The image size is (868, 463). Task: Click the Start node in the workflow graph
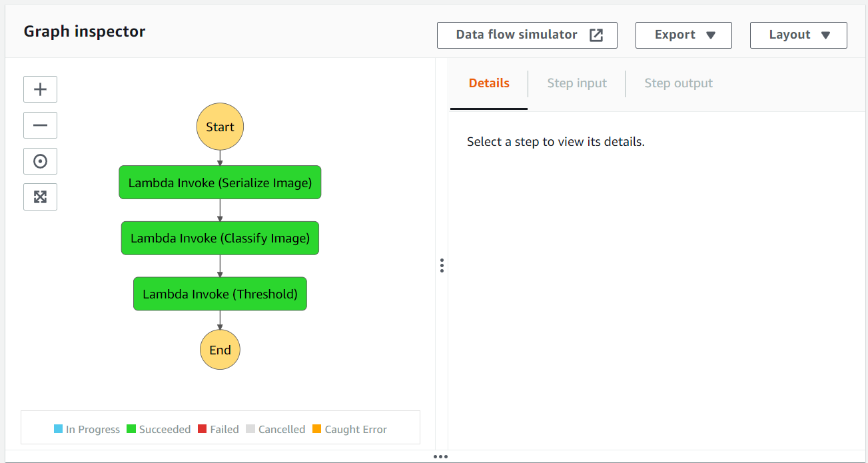pos(220,126)
